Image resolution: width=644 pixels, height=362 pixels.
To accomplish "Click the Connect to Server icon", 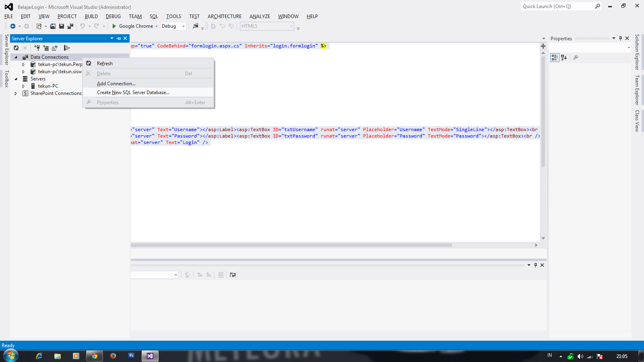I will [47, 48].
